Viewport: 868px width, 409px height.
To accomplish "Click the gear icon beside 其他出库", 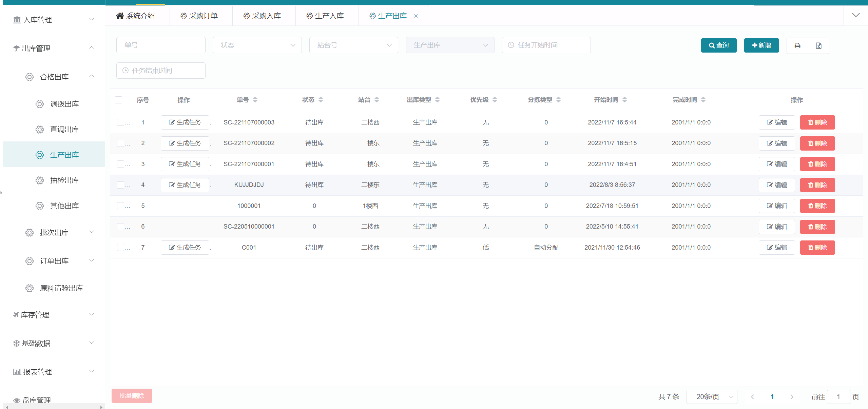I will point(40,206).
